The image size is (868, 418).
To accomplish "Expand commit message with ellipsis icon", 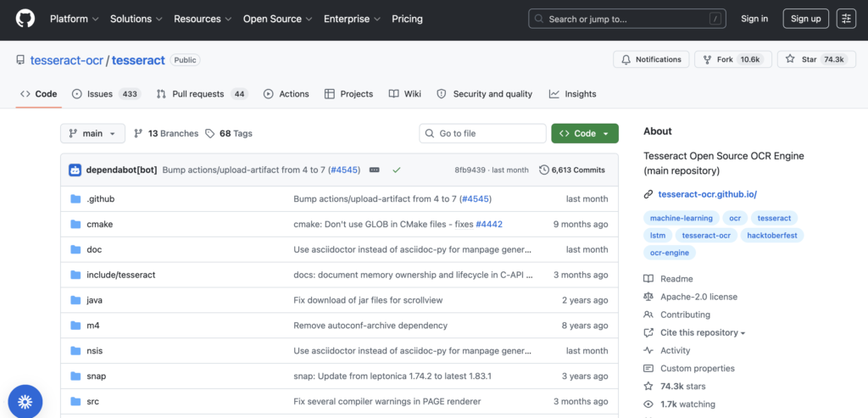I will pyautogui.click(x=374, y=170).
